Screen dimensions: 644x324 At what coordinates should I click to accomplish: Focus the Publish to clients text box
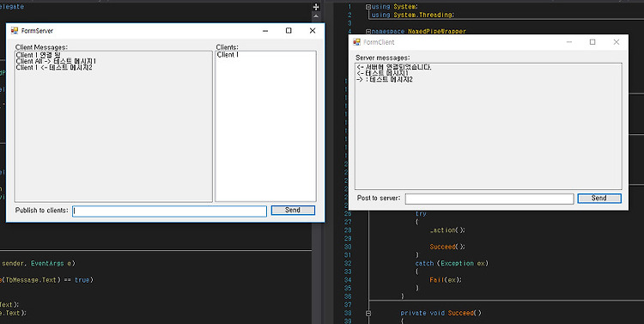point(170,211)
